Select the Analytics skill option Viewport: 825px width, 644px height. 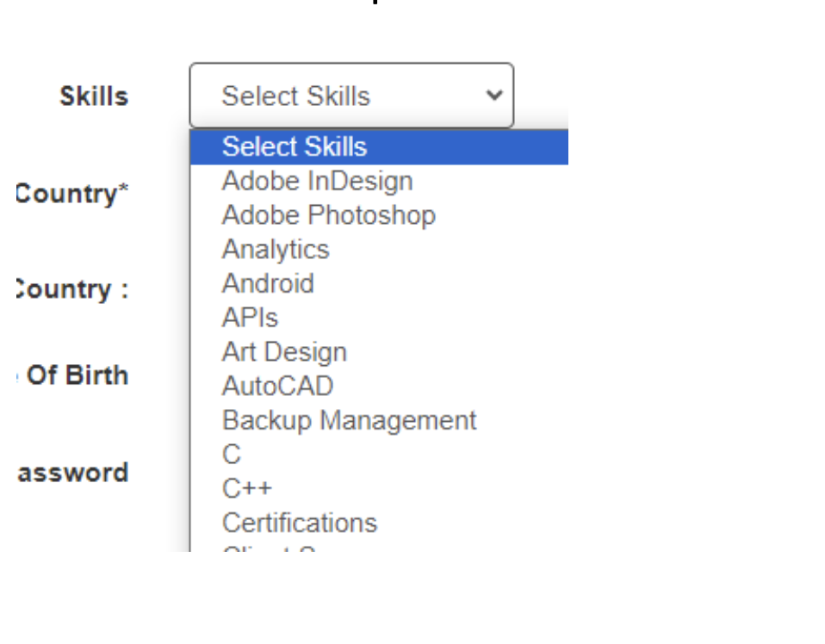point(276,250)
